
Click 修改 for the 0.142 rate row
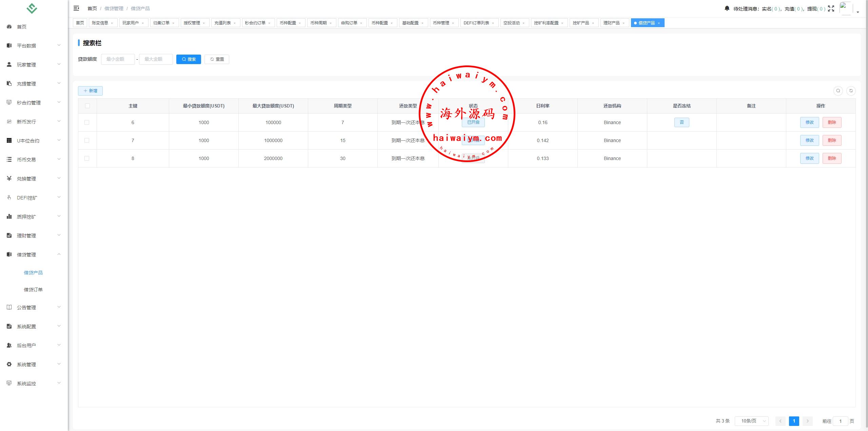809,140
